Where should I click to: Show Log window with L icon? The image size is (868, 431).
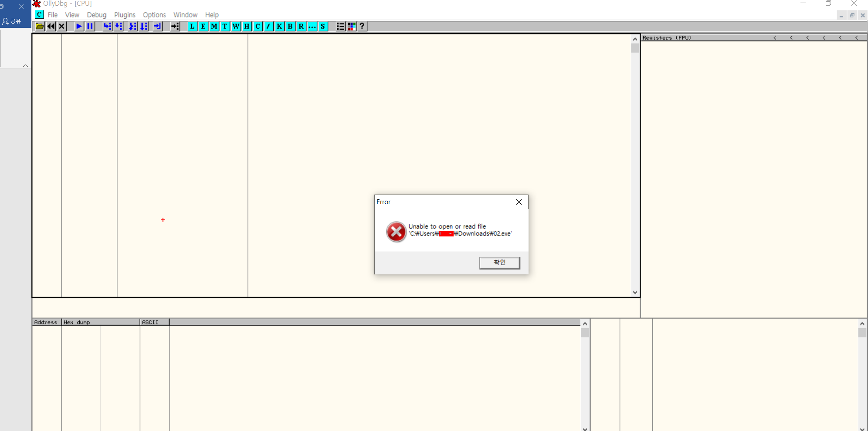192,27
